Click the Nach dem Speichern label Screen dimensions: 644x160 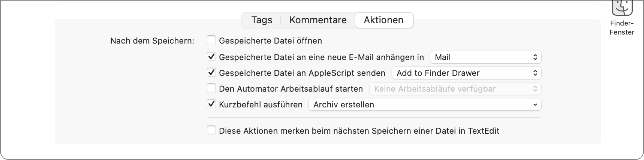click(152, 41)
